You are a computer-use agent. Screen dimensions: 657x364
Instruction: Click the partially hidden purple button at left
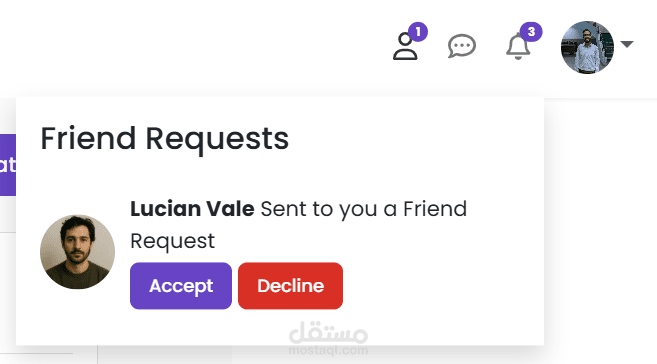click(x=8, y=165)
